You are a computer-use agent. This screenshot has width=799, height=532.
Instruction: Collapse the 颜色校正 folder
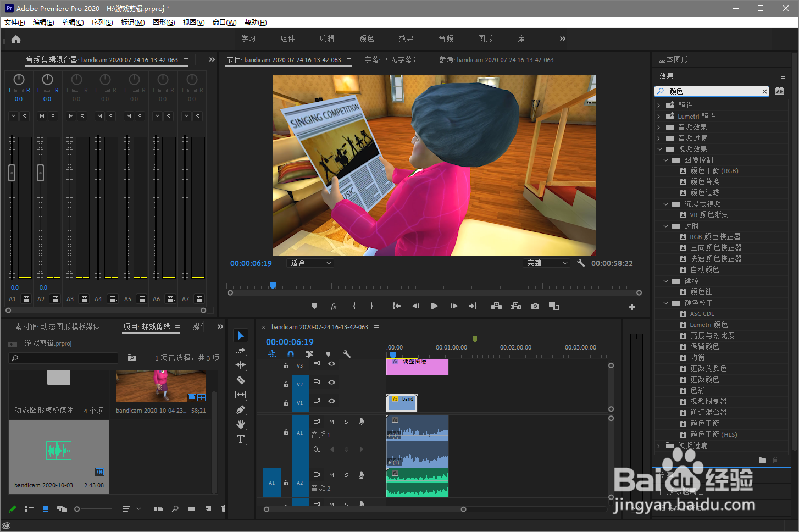click(665, 303)
